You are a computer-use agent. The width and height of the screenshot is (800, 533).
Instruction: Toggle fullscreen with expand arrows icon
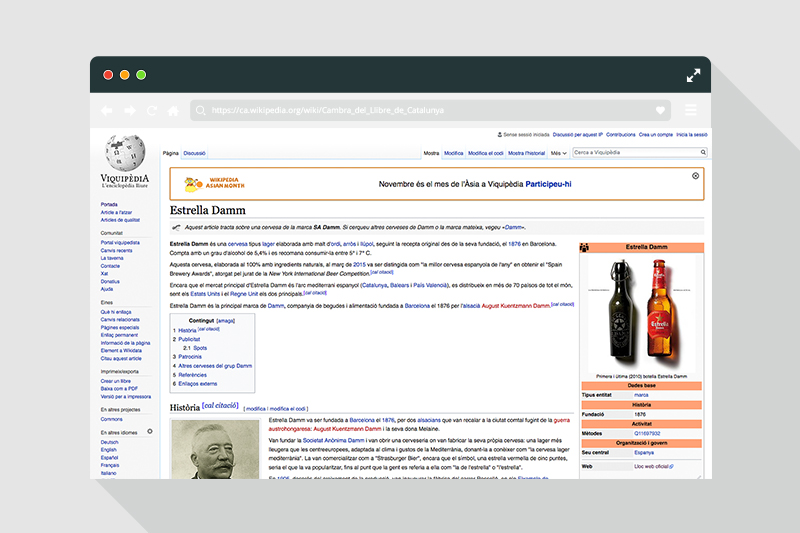(x=693, y=75)
